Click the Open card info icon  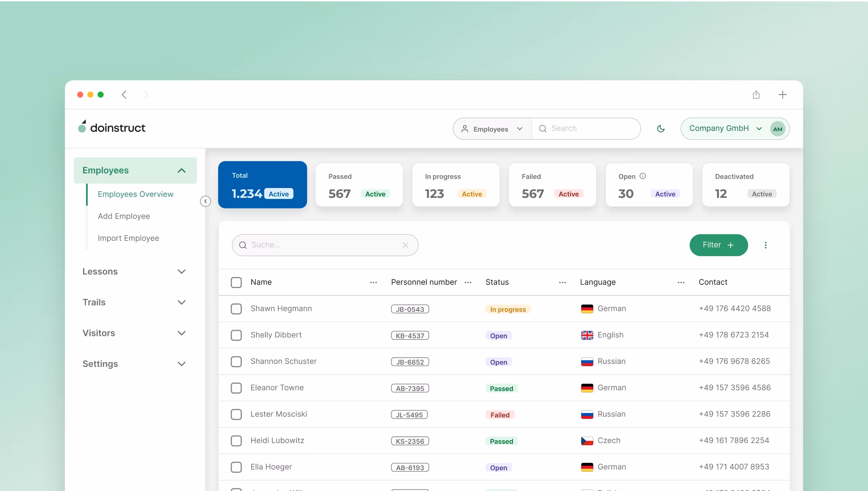point(643,176)
